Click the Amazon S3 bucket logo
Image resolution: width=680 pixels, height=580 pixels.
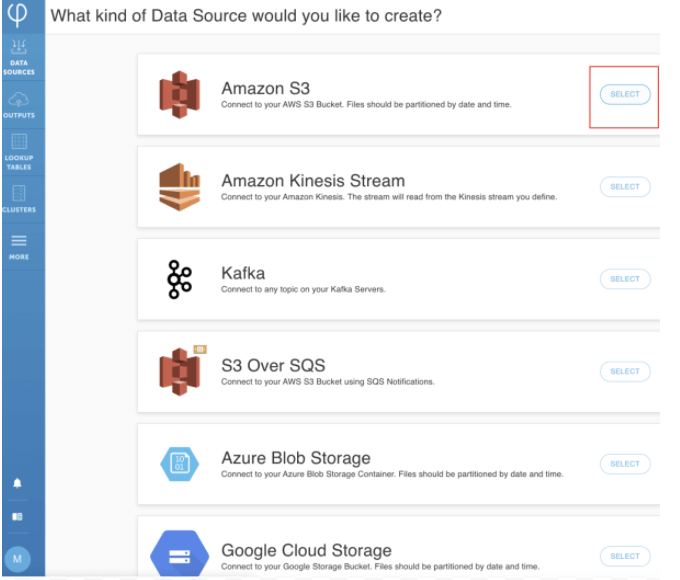pos(180,94)
